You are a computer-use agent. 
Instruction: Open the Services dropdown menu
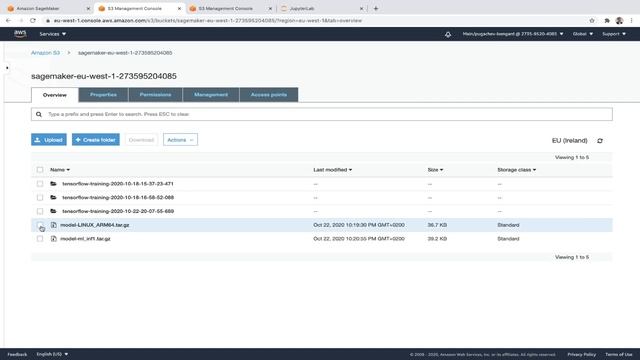point(53,34)
